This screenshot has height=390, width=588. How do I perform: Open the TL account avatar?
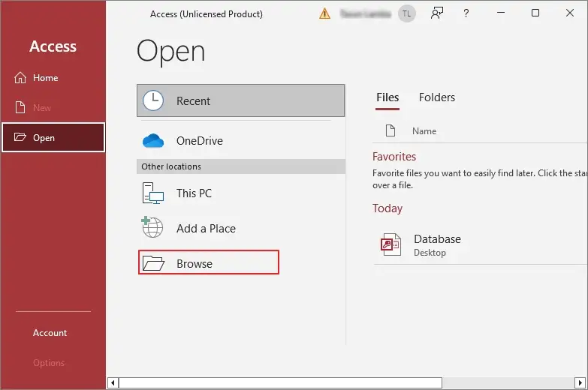tap(406, 13)
